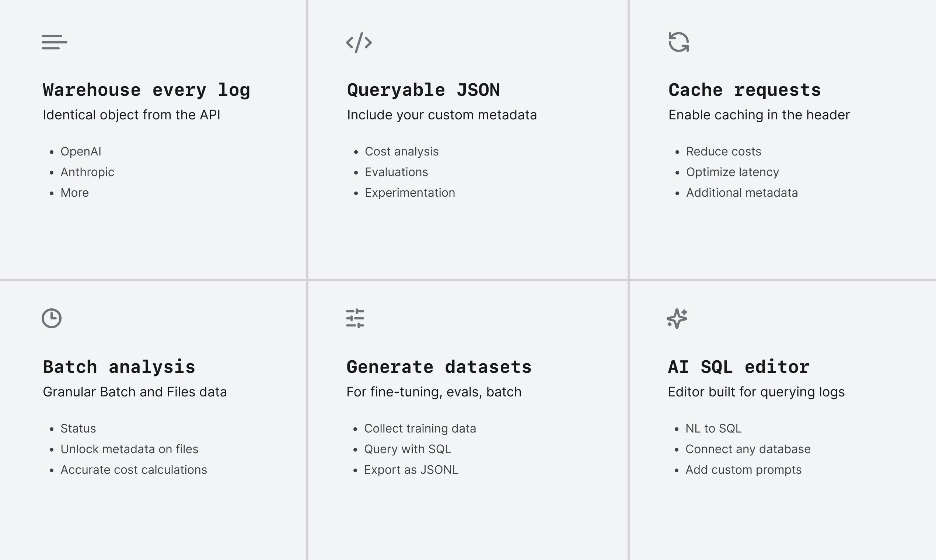Click the OpenAI list item
The image size is (936, 560).
pyautogui.click(x=81, y=151)
